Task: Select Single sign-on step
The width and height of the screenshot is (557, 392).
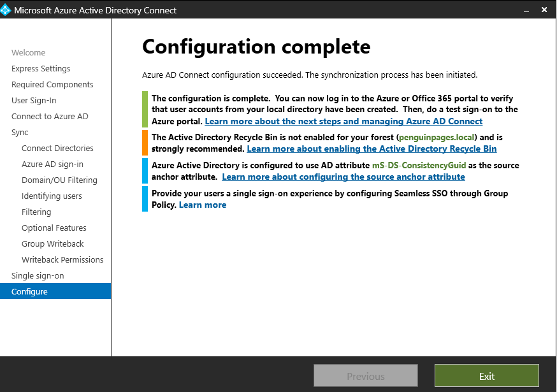Action: click(38, 276)
